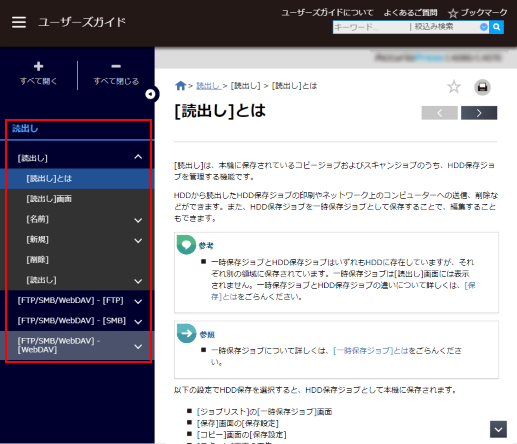Viewport: 517px width, 444px height.
Task: Collapse the [読出し] section chevron
Action: [x=138, y=157]
